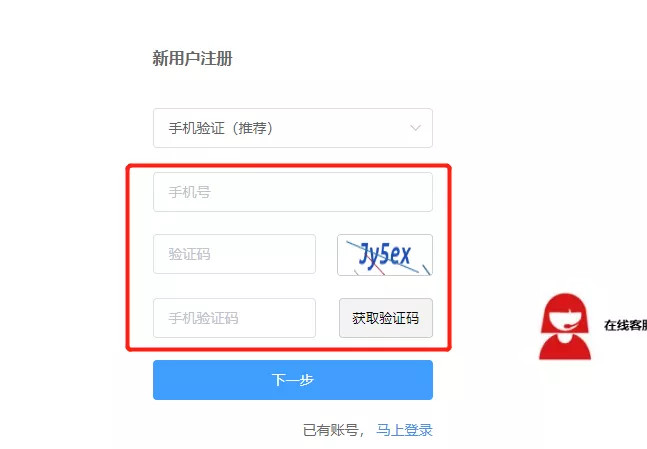Screen dimensions: 647x449
Task: Click the chevron arrow in verification method box
Action: tap(416, 128)
